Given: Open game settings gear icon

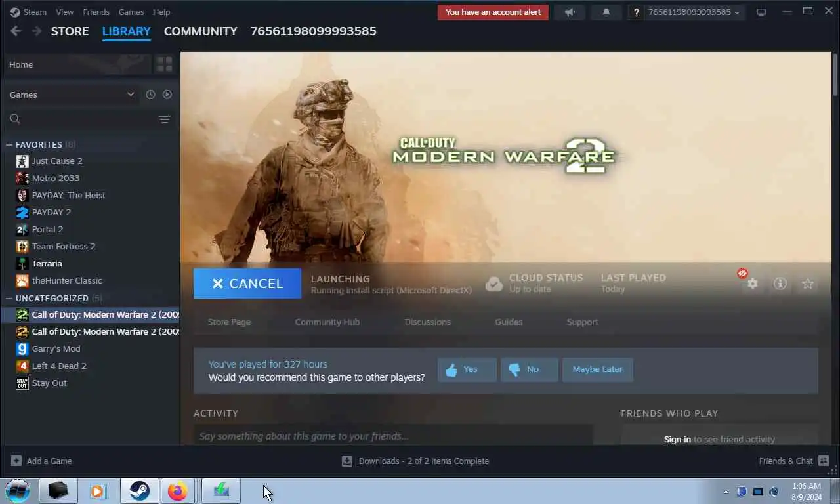Looking at the screenshot, I should (x=752, y=283).
